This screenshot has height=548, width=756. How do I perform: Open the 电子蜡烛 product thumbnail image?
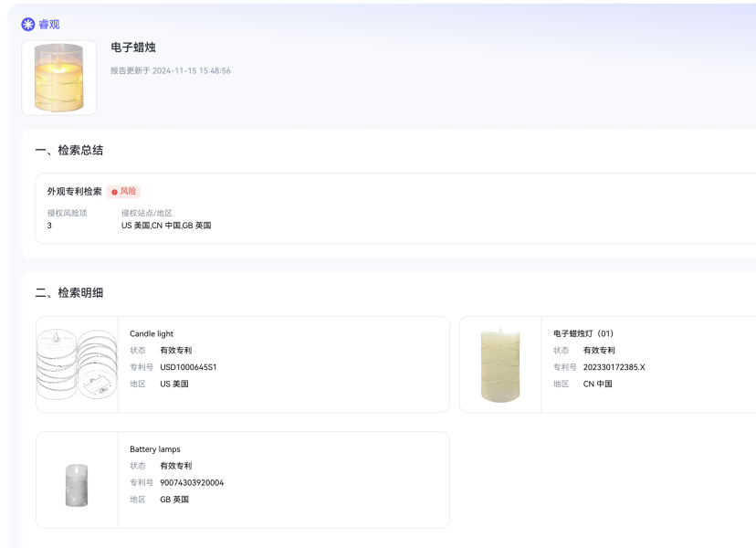point(58,78)
